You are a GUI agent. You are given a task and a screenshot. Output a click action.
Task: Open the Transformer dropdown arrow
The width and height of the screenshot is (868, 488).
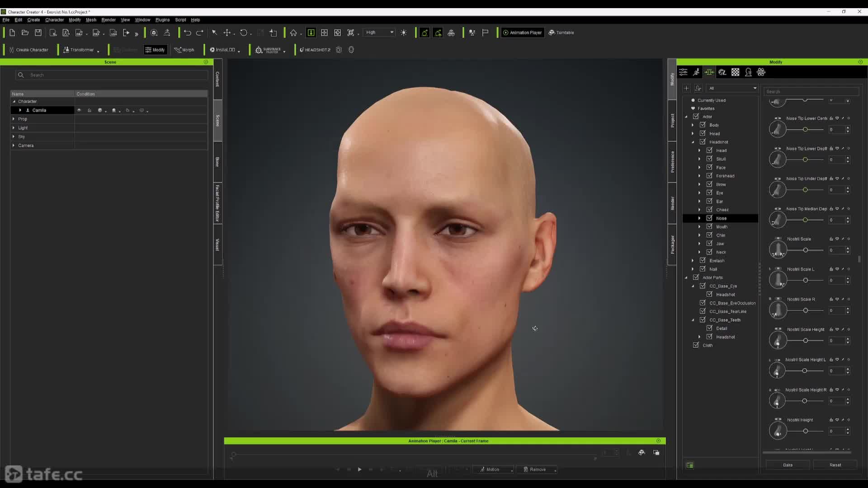tap(98, 51)
